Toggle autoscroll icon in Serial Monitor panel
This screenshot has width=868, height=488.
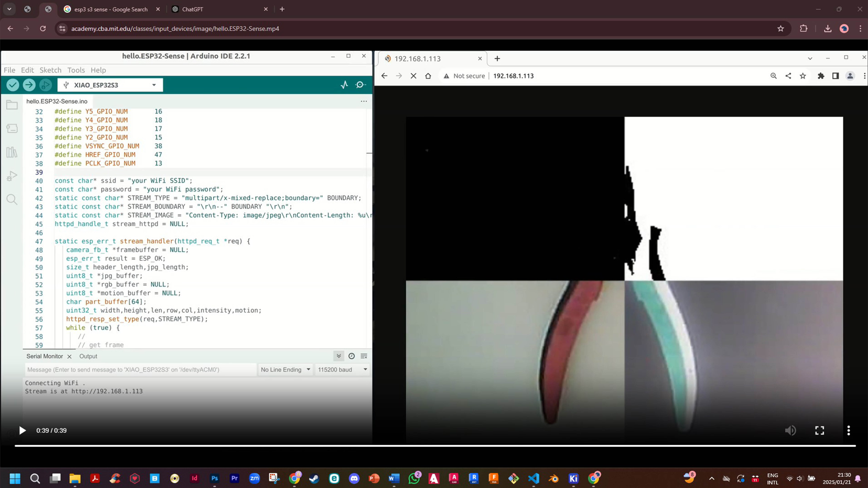(339, 356)
